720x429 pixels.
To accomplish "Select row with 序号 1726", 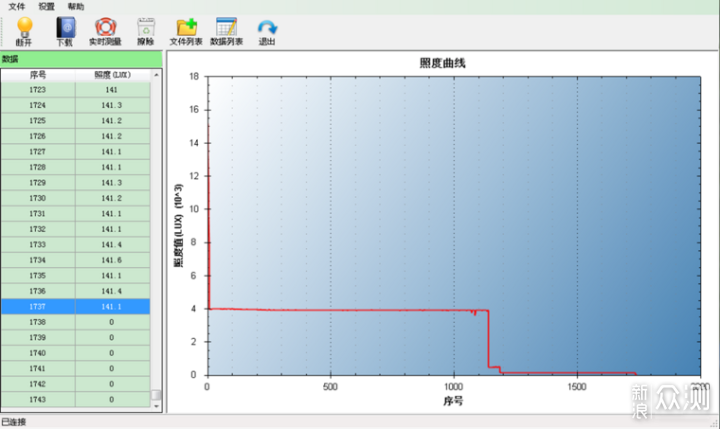I will (x=75, y=136).
